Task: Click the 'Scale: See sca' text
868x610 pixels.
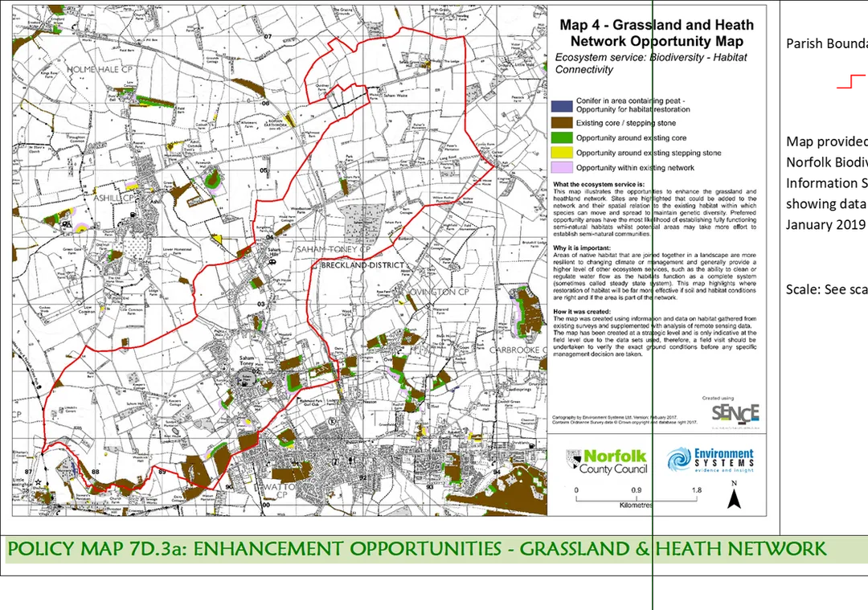Action: [x=827, y=289]
